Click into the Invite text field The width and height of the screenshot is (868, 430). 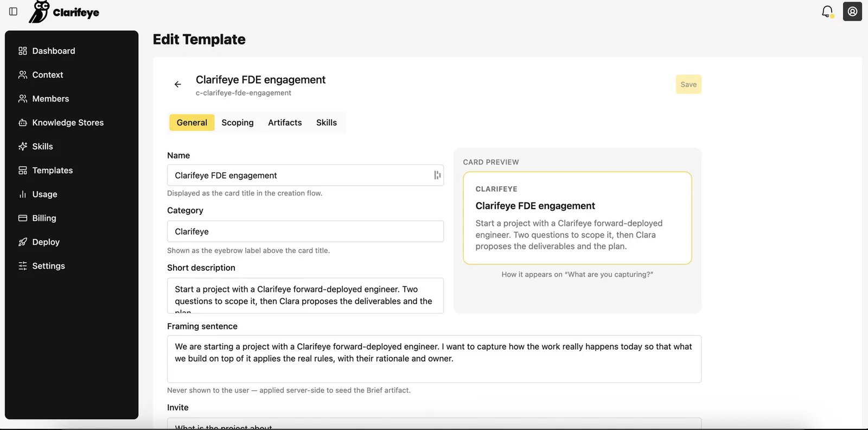(x=434, y=423)
